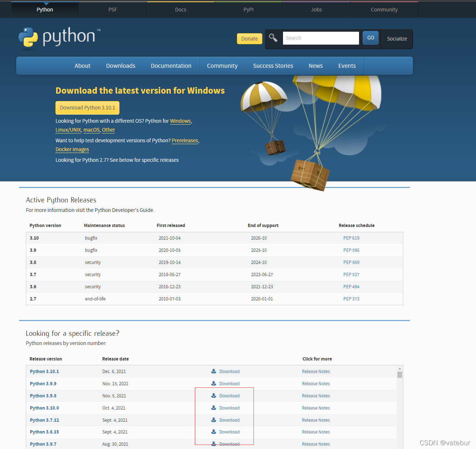Open the Python 3.9.9 release page
Viewport: 476px width, 449px height.
click(43, 384)
